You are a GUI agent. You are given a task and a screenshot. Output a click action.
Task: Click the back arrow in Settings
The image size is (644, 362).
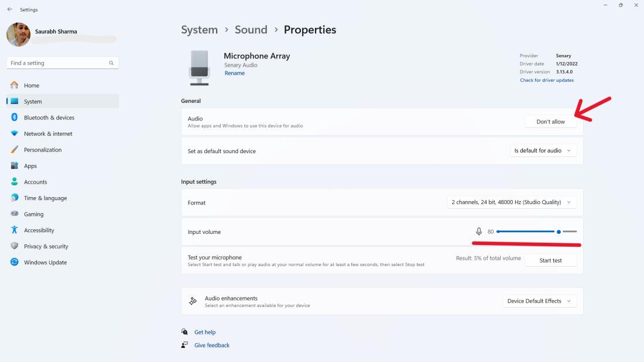point(10,10)
